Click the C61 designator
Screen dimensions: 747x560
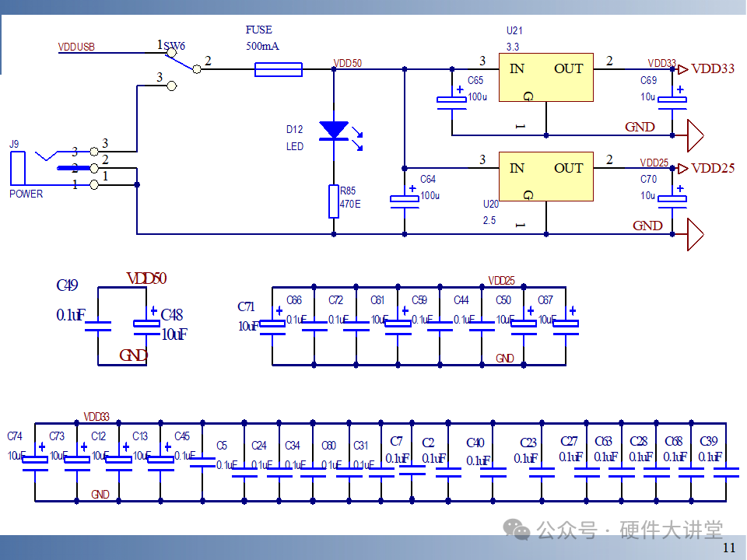click(377, 300)
